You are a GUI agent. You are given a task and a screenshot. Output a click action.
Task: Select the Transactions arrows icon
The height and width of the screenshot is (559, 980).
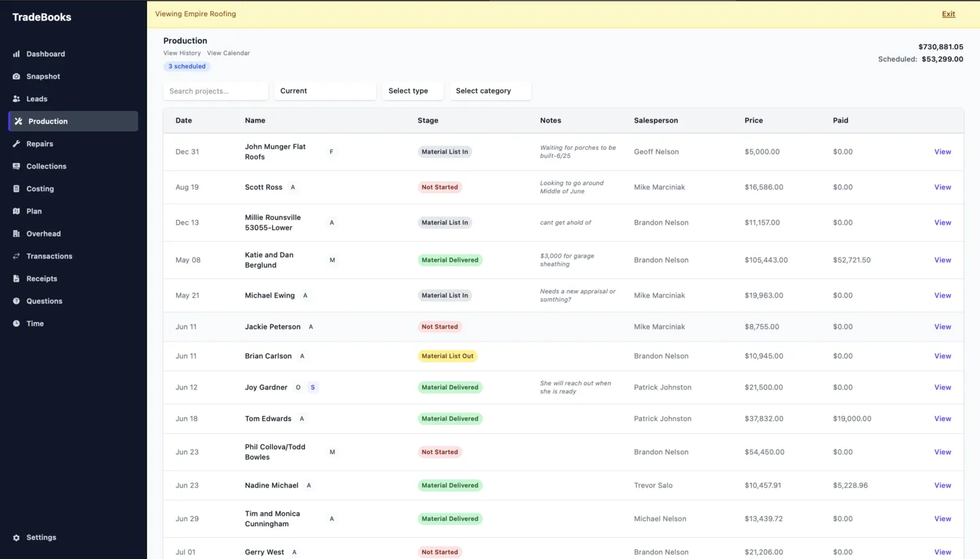(16, 256)
